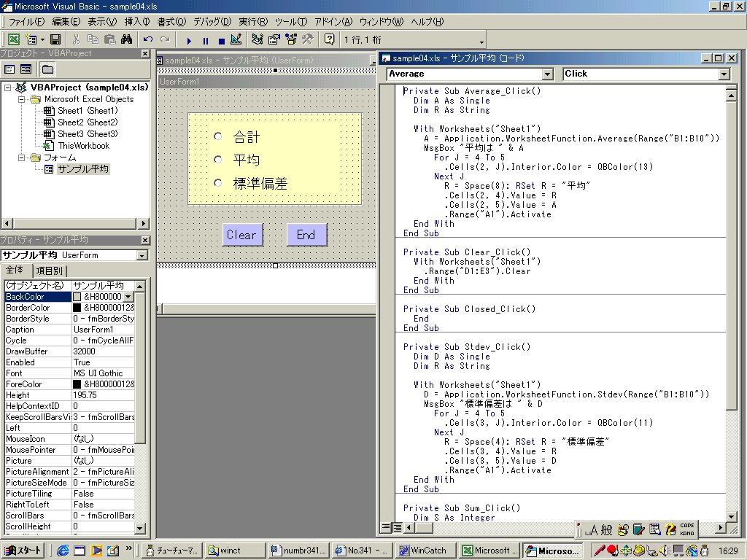Open the Object Browser toolbar icon
The height and width of the screenshot is (560, 747).
[291, 39]
